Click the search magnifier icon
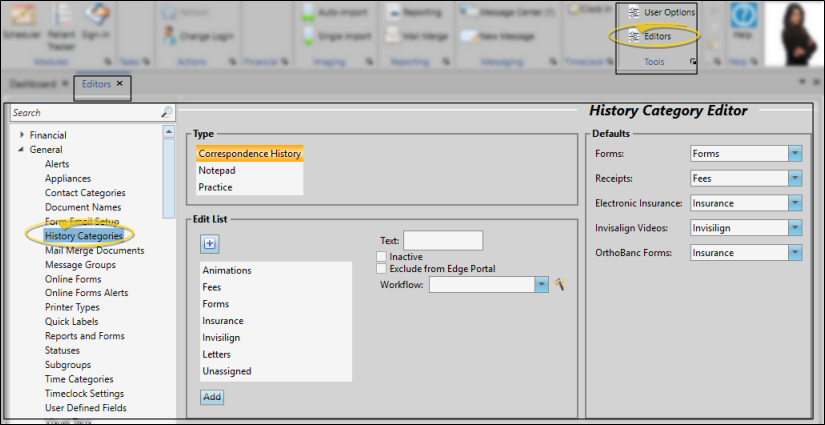Image resolution: width=825 pixels, height=425 pixels. pos(166,113)
